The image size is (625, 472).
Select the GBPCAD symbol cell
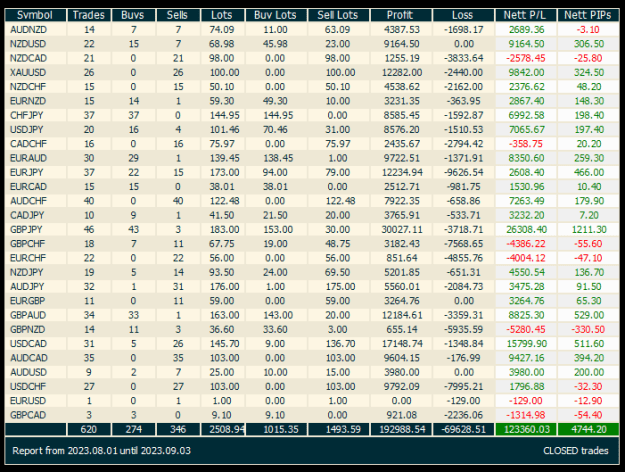[x=35, y=415]
